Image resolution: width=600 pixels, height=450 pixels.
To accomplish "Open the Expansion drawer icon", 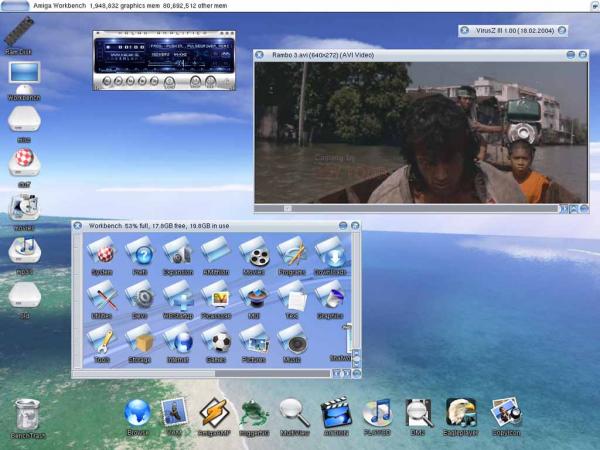I will 178,256.
